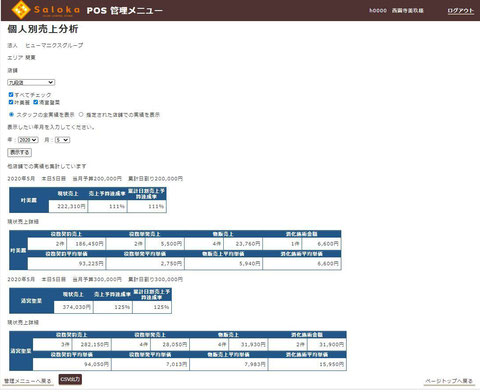Open the year dropdown showing 2020

28,140
